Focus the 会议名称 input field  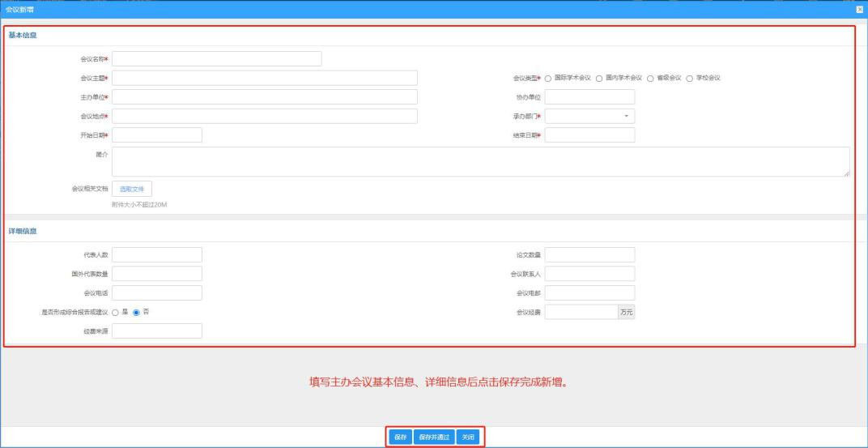(216, 58)
